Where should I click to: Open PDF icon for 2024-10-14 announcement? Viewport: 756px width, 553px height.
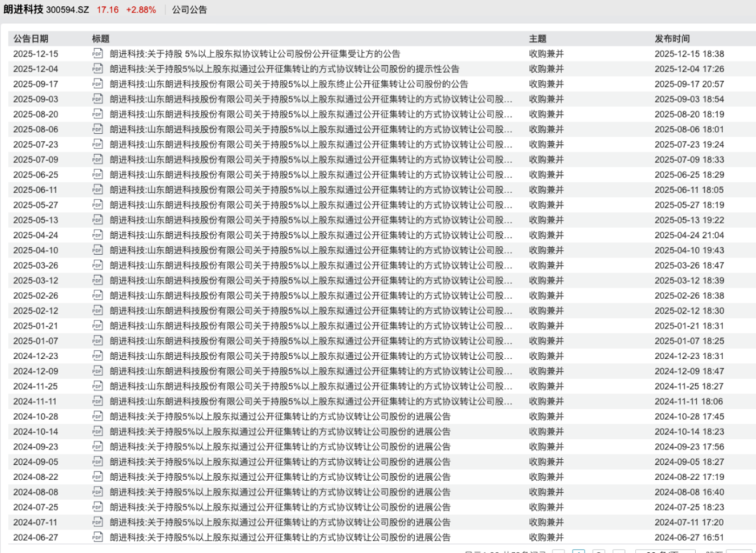pyautogui.click(x=97, y=431)
